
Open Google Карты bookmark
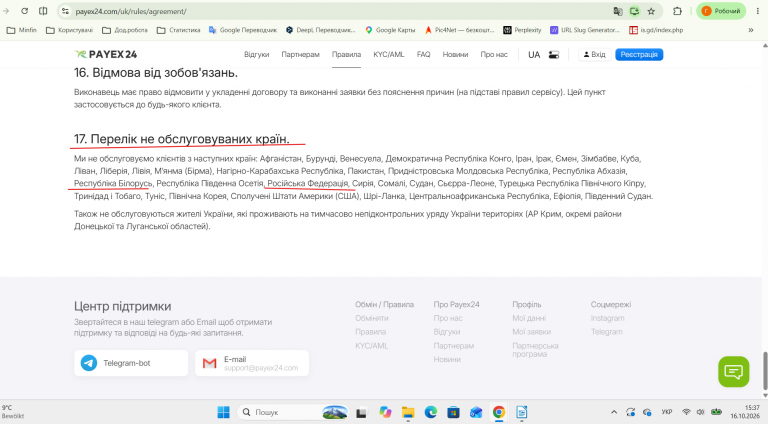(x=390, y=30)
